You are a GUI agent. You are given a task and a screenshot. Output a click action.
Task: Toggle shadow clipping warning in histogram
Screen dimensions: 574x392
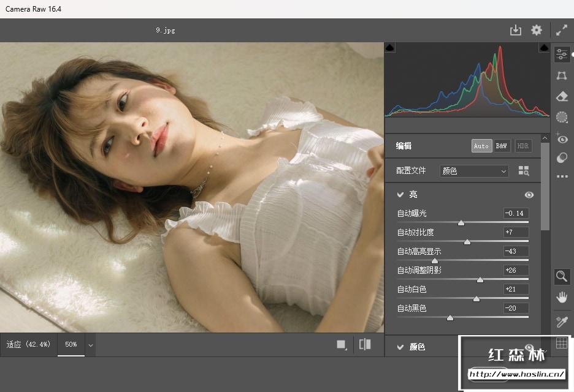390,48
